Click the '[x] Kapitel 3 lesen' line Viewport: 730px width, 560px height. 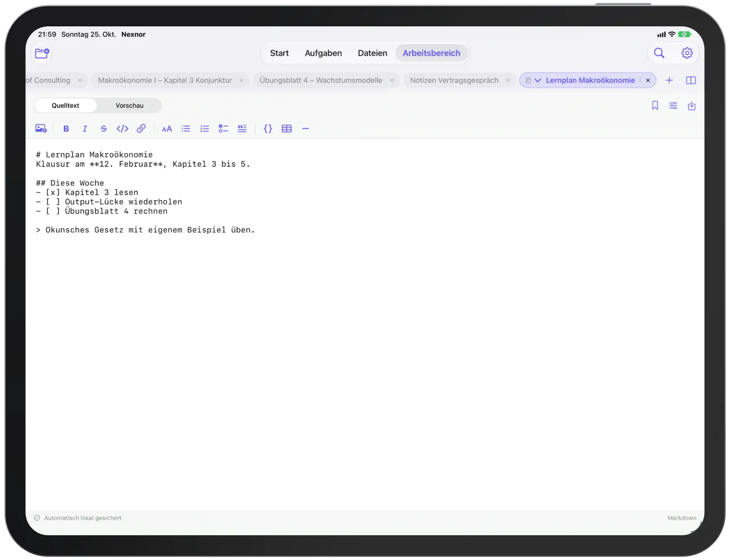87,192
